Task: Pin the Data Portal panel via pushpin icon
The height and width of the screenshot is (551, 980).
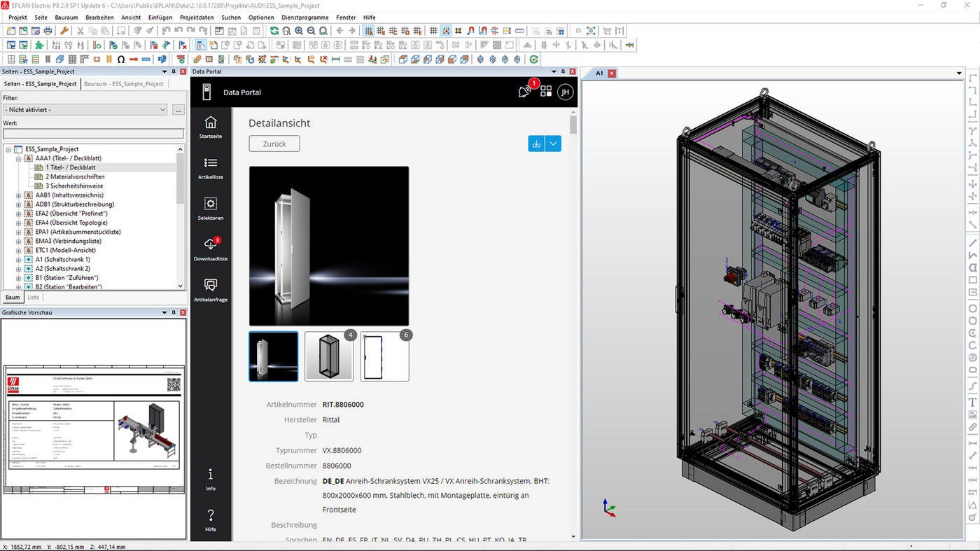Action: coord(563,71)
